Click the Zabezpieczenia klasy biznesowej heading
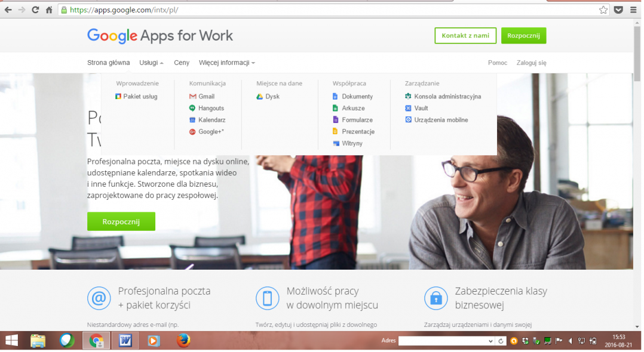Image resolution: width=644 pixels, height=352 pixels. (x=501, y=298)
